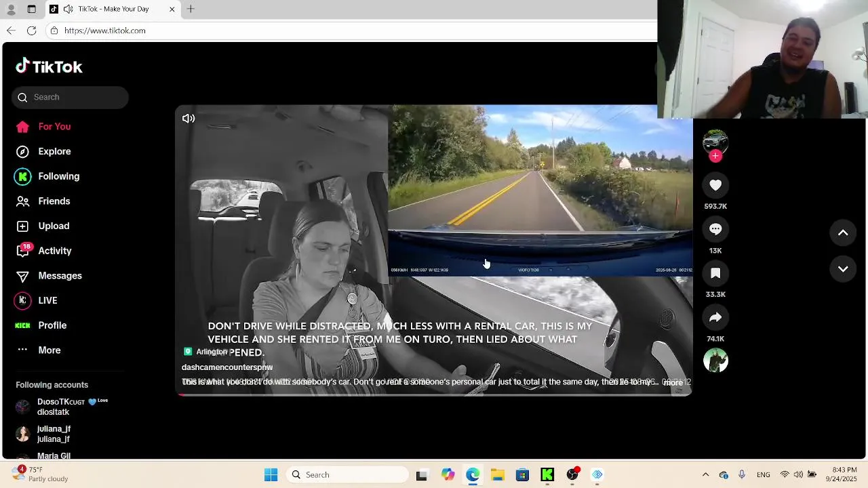Mute the tab via speaker icon
This screenshot has width=868, height=488.
[x=68, y=9]
